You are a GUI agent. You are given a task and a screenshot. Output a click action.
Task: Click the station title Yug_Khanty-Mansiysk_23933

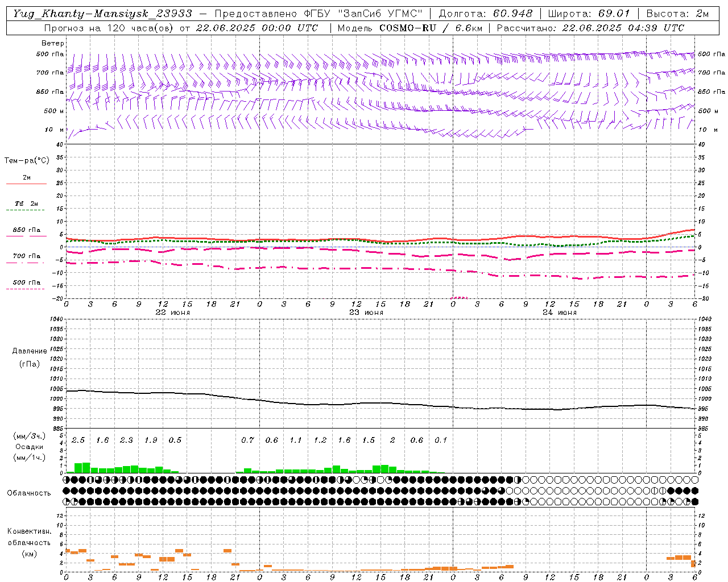coord(102,14)
